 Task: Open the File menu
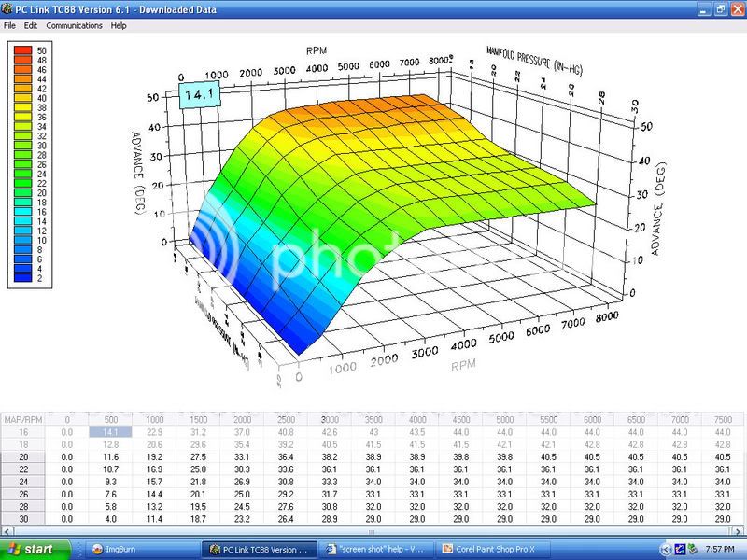[9, 26]
